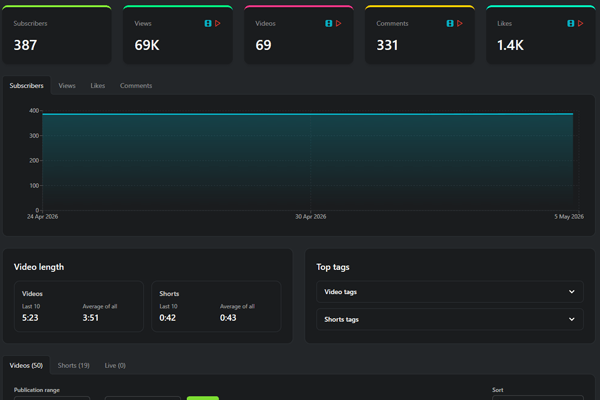
Task: Expand the Shorts tags dropdown
Action: 450,319
